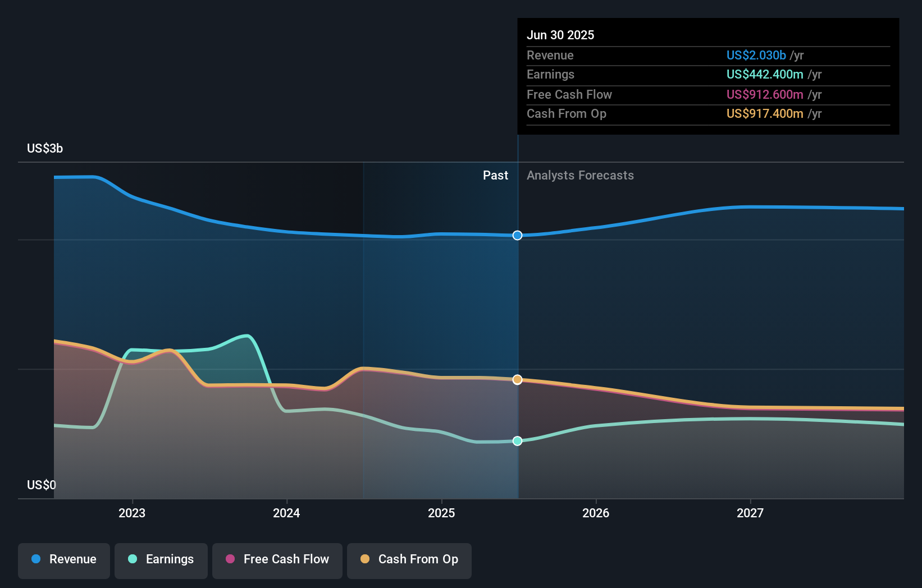
Task: Click the 2023 x-axis label
Action: pyautogui.click(x=132, y=513)
